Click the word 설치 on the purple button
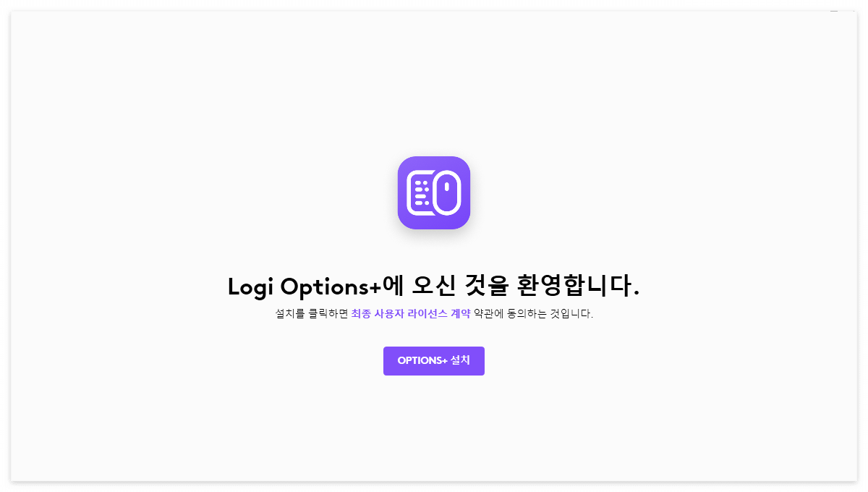868x492 pixels. 460,360
